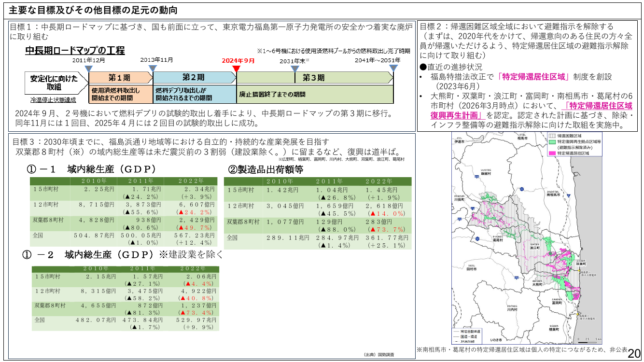Click the underlined 冷温停止状態達成 text
644x362 pixels.
(x=53, y=100)
